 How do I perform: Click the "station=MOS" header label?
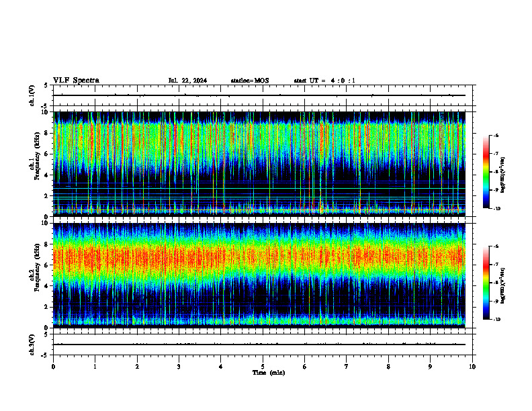(x=250, y=81)
